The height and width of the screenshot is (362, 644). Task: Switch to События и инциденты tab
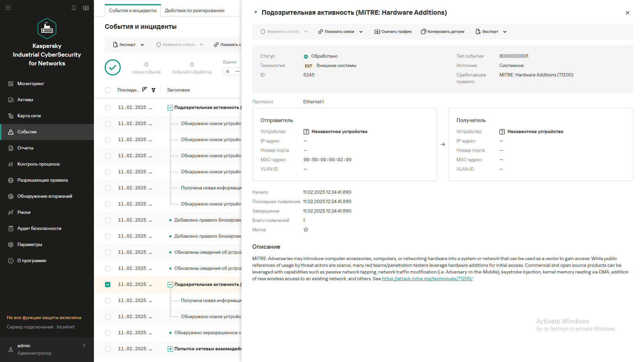tap(133, 10)
